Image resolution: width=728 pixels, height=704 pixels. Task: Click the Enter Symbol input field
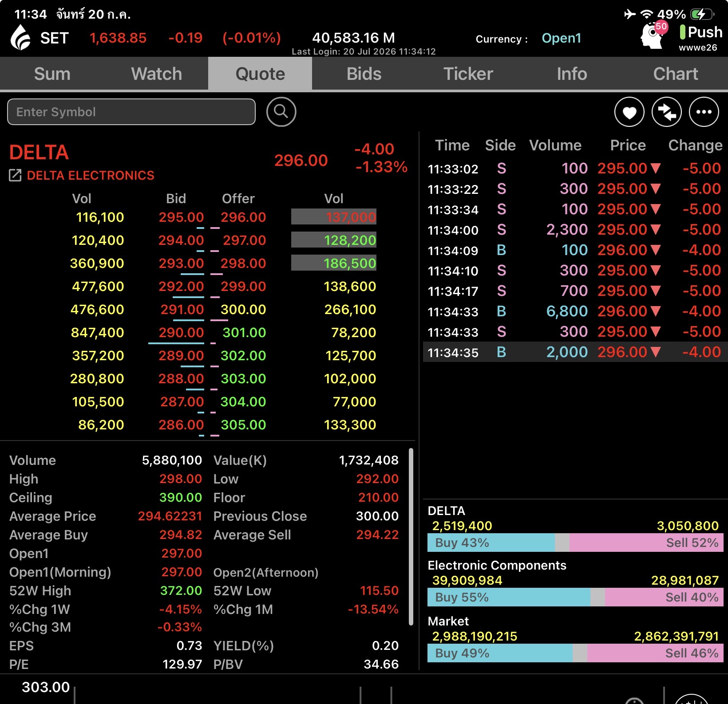point(131,112)
